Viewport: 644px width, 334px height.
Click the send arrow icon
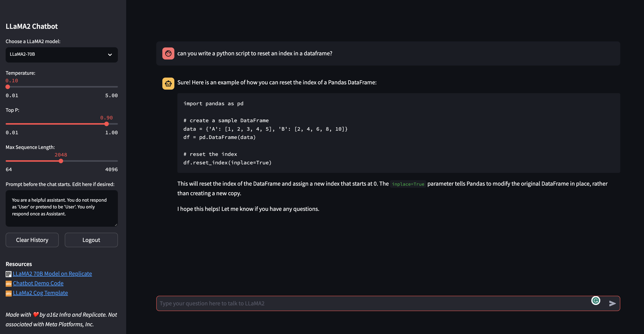[612, 303]
